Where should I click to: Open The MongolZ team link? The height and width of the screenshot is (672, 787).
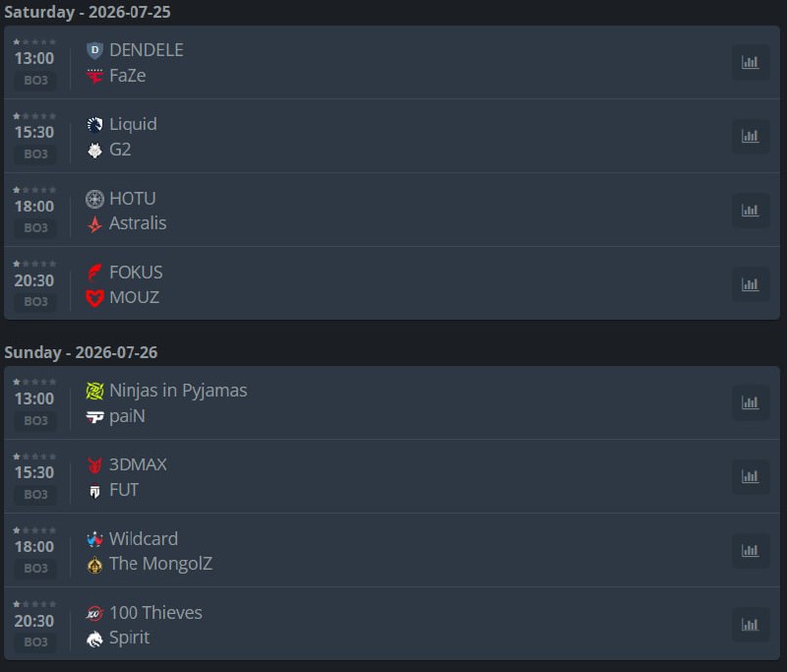[x=160, y=564]
